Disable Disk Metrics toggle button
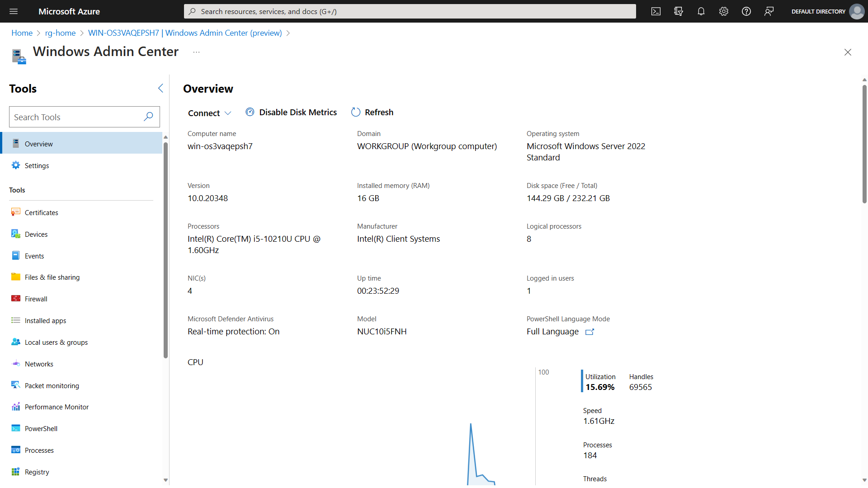 [x=291, y=112]
